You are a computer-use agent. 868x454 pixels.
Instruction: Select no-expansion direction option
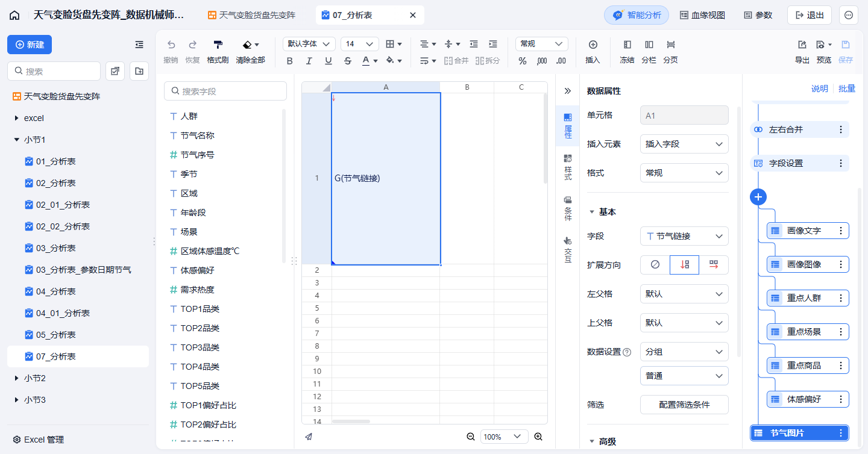(655, 265)
